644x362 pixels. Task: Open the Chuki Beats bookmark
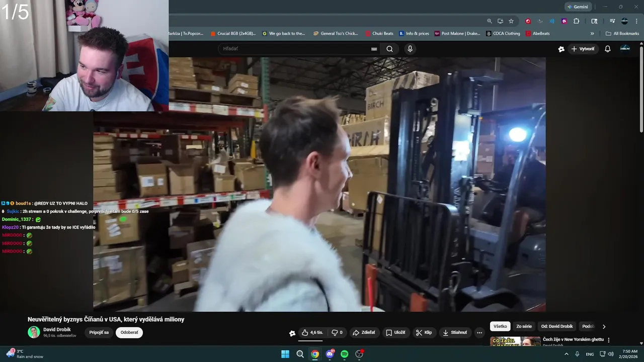point(379,34)
